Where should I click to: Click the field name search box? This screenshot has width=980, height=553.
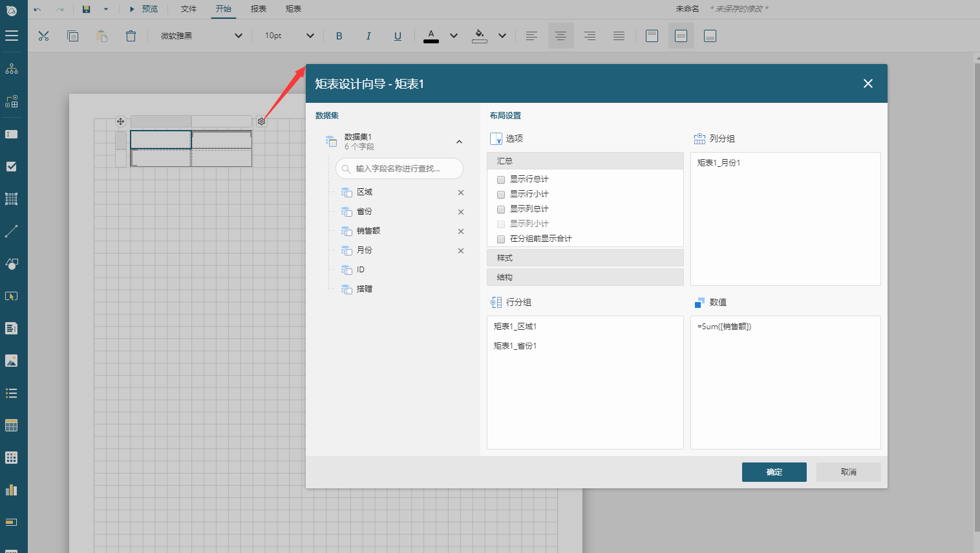pos(399,169)
